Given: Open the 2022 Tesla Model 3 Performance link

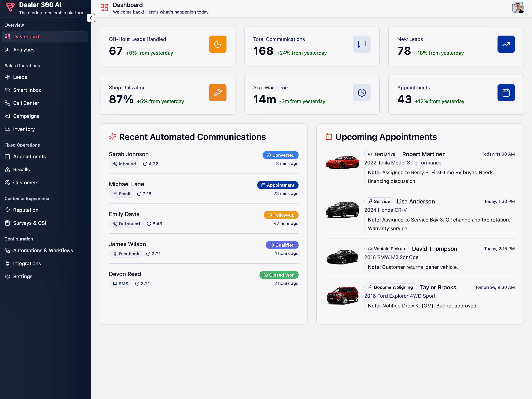Looking at the screenshot, I should [403, 163].
